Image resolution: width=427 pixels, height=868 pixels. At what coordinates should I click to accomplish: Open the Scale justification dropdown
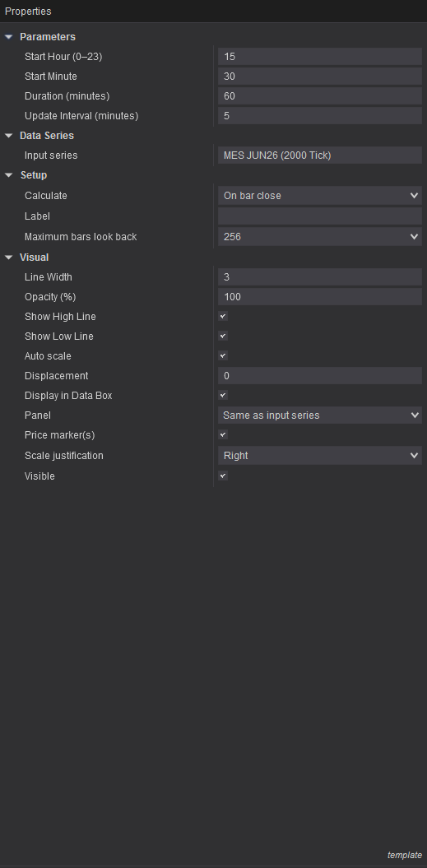tap(320, 456)
